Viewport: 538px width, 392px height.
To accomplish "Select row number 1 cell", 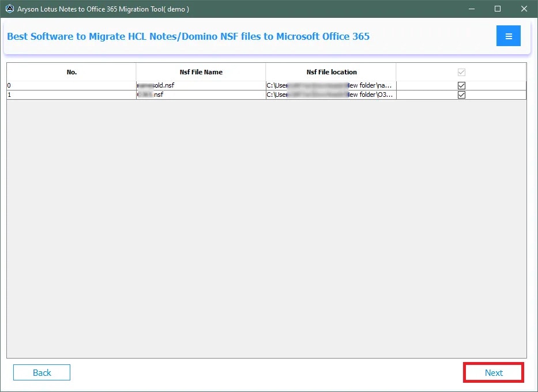I will pos(72,95).
